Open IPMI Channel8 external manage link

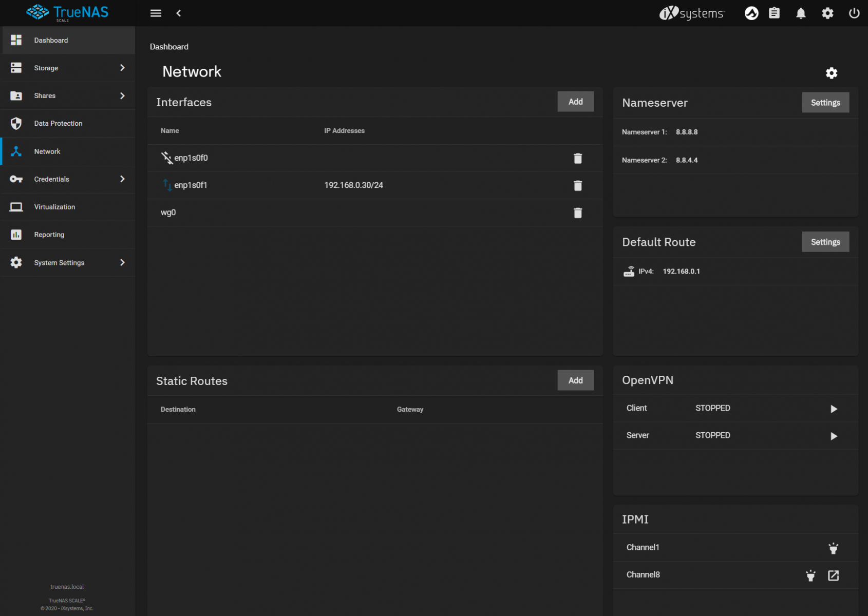[x=833, y=575]
